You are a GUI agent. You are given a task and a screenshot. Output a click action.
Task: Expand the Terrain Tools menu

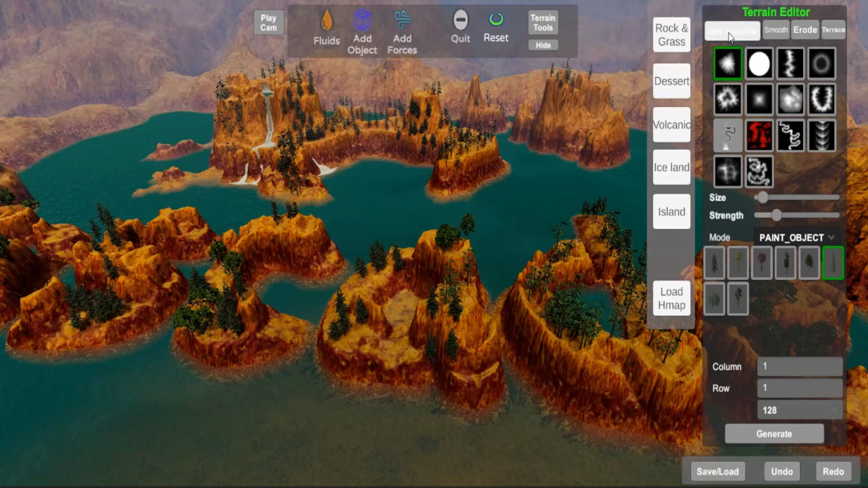(542, 22)
